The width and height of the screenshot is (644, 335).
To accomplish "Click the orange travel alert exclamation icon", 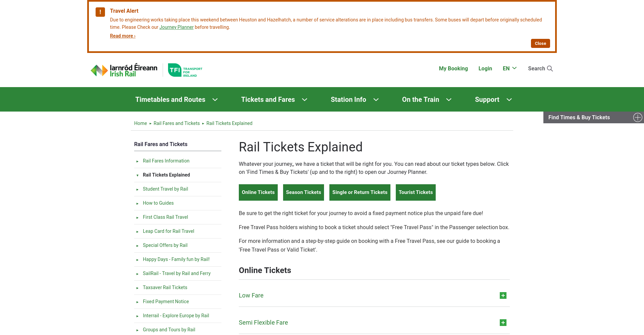I will coord(100,12).
